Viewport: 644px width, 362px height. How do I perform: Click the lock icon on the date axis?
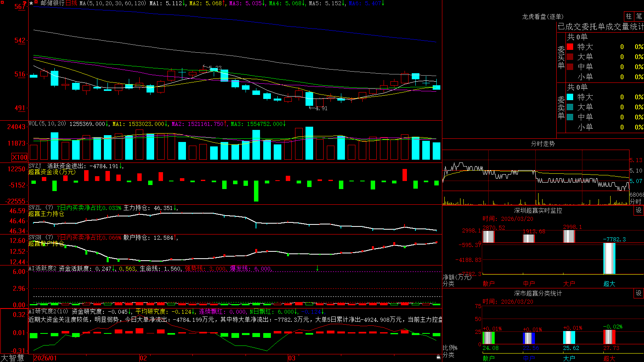click(439, 357)
